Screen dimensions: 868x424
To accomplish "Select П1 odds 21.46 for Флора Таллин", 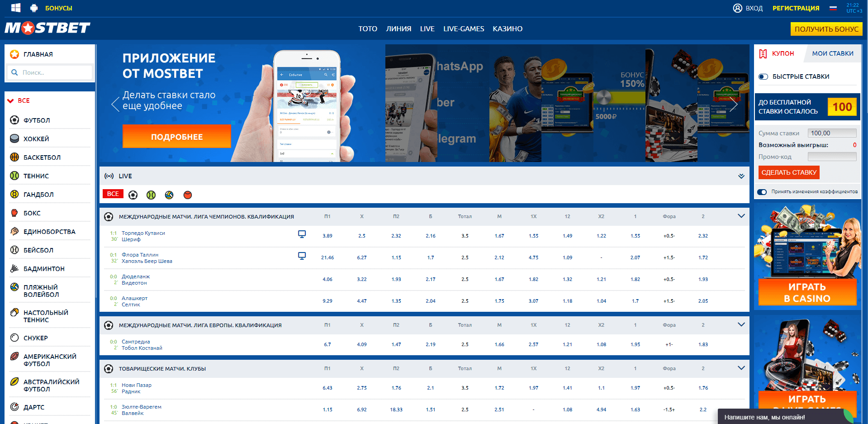I will (x=327, y=257).
